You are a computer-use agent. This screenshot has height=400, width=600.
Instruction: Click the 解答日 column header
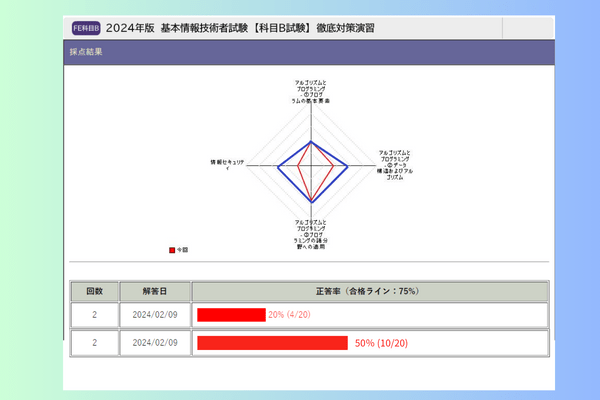click(x=154, y=291)
